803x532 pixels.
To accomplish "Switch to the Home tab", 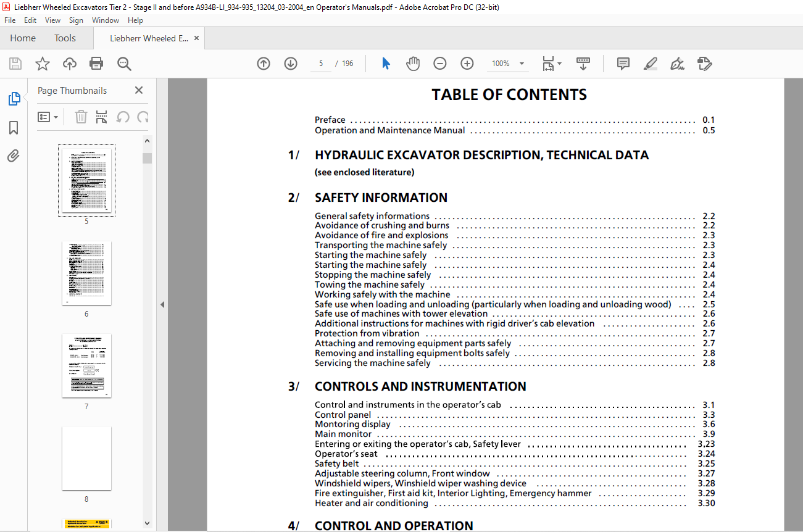I will (x=23, y=38).
